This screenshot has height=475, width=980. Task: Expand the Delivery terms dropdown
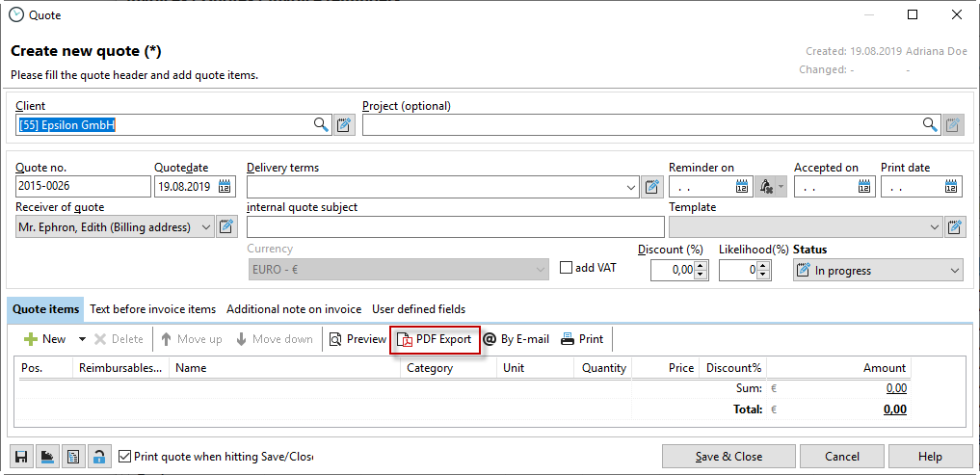631,187
